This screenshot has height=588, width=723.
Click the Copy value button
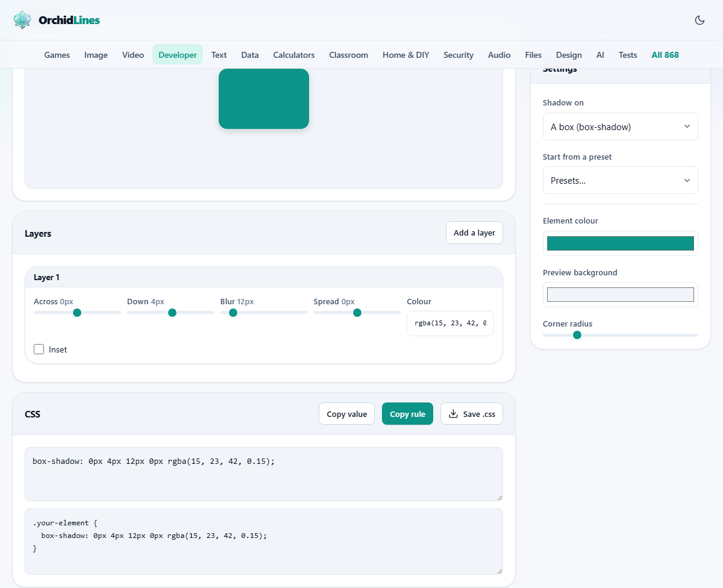pyautogui.click(x=347, y=414)
